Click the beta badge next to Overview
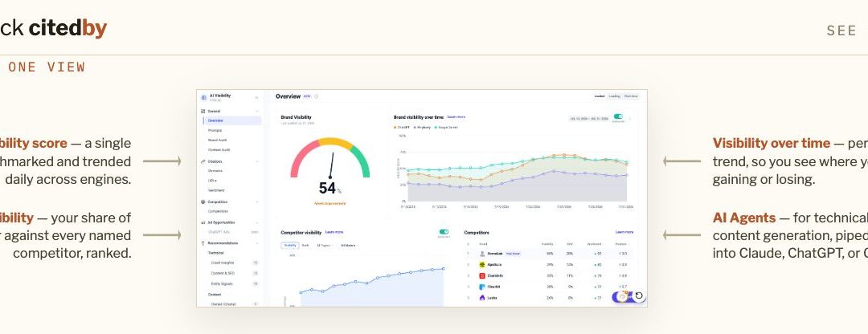Image resolution: width=868 pixels, height=334 pixels. pyautogui.click(x=307, y=96)
